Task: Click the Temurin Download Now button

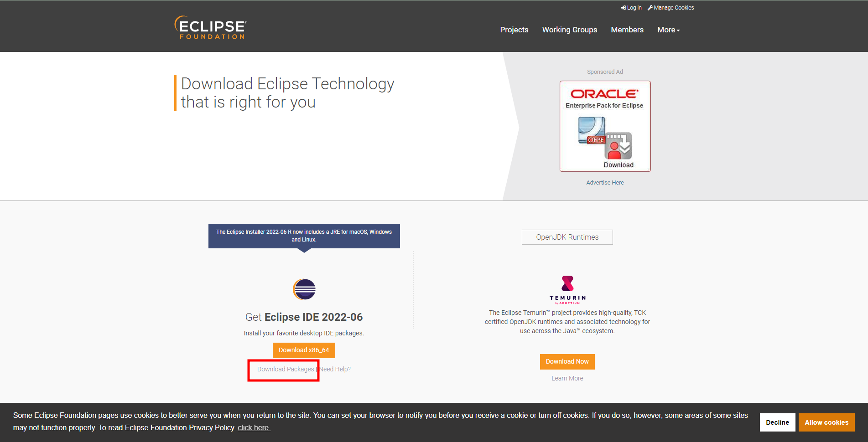Action: (567, 361)
